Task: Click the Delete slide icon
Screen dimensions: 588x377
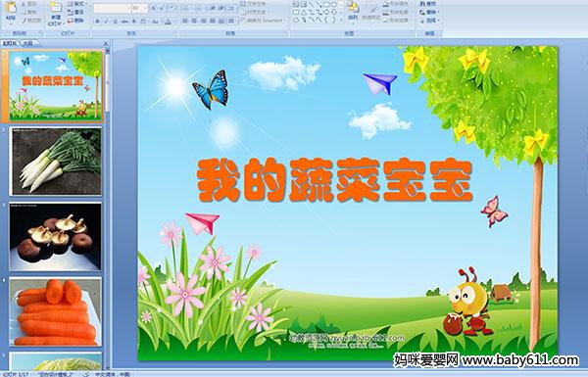Action: point(76,21)
